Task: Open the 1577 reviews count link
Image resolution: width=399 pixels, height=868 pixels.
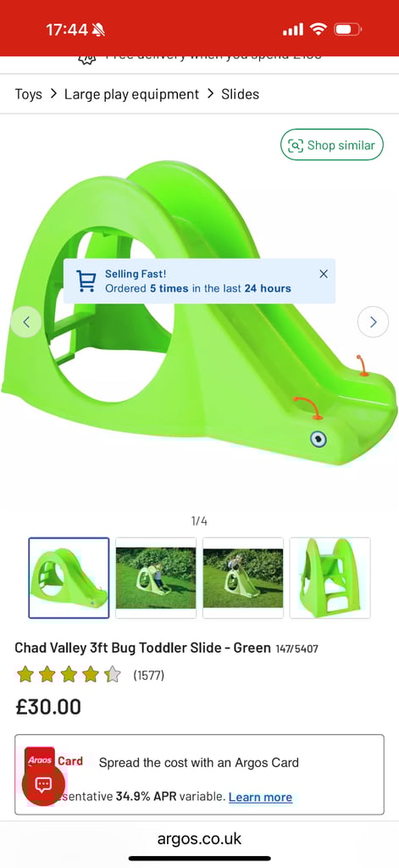Action: pyautogui.click(x=148, y=676)
